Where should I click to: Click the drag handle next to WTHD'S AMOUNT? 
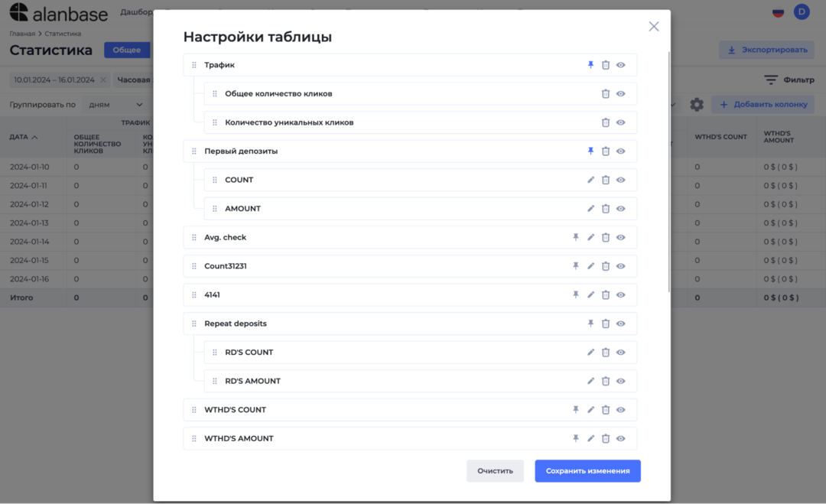(x=193, y=438)
